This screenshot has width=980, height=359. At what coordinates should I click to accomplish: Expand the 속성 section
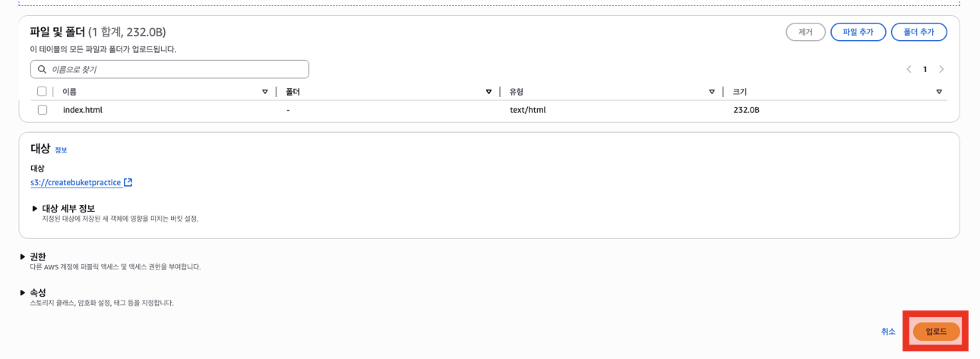(33, 292)
